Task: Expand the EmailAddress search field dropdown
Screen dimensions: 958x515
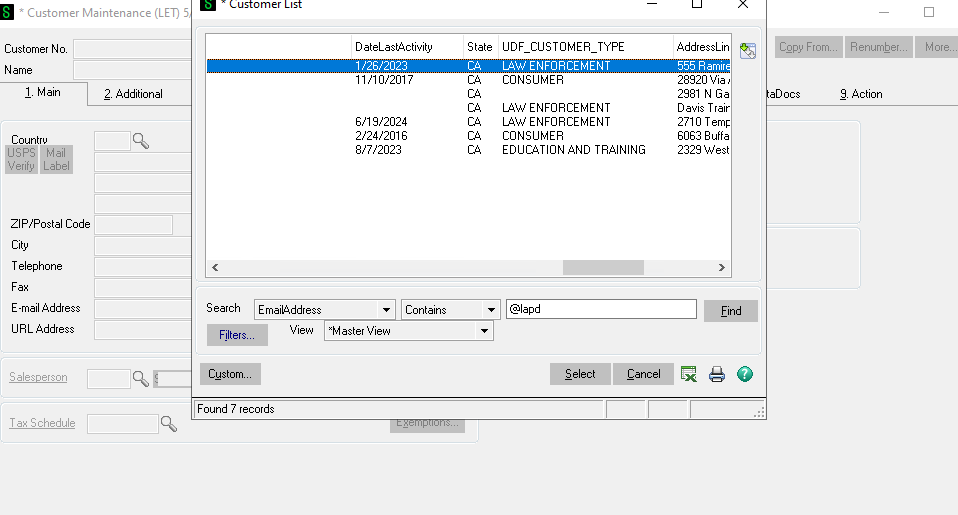Action: (x=386, y=310)
